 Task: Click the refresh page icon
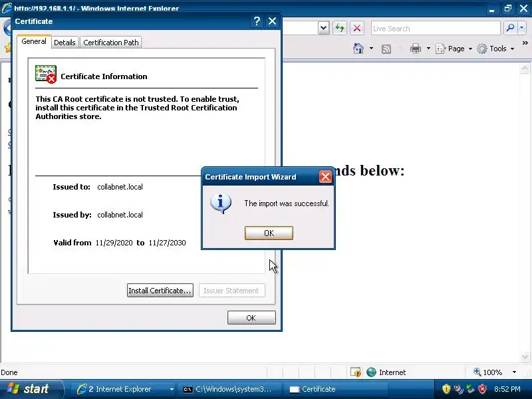tap(340, 28)
